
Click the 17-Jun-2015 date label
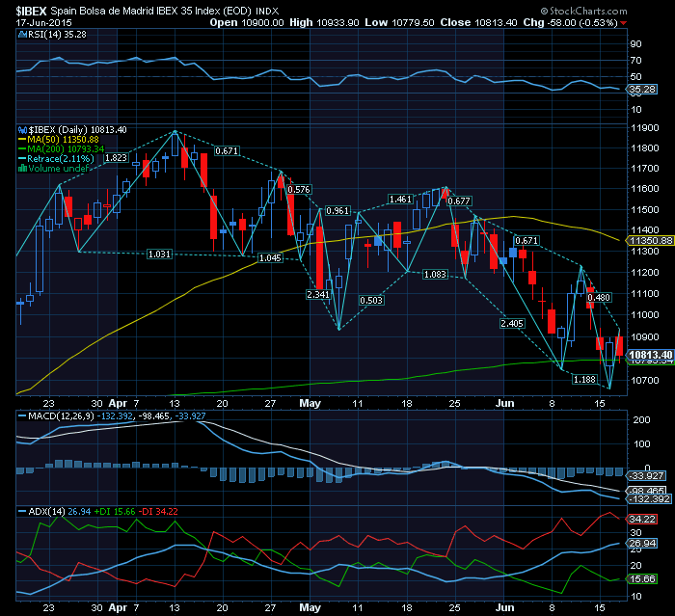coord(44,22)
